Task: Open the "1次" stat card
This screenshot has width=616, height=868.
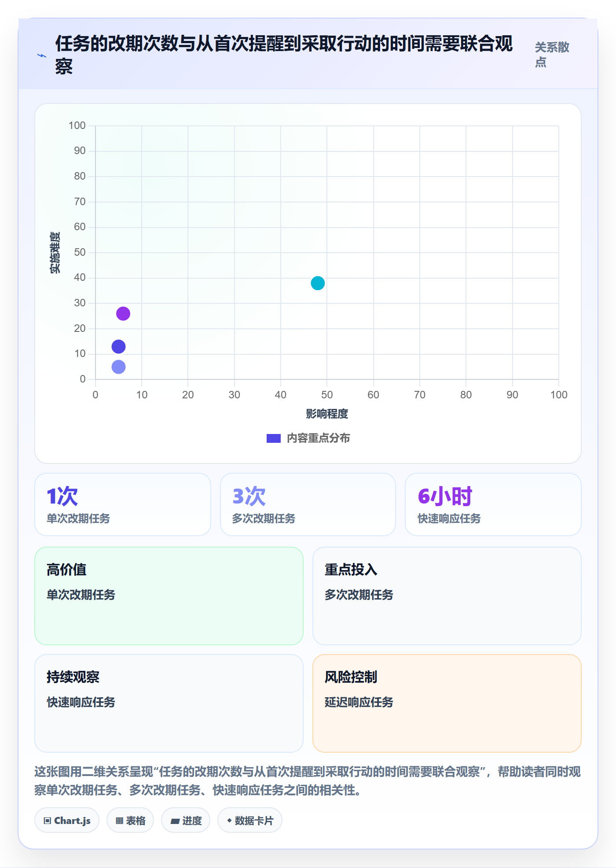Action: point(123,504)
